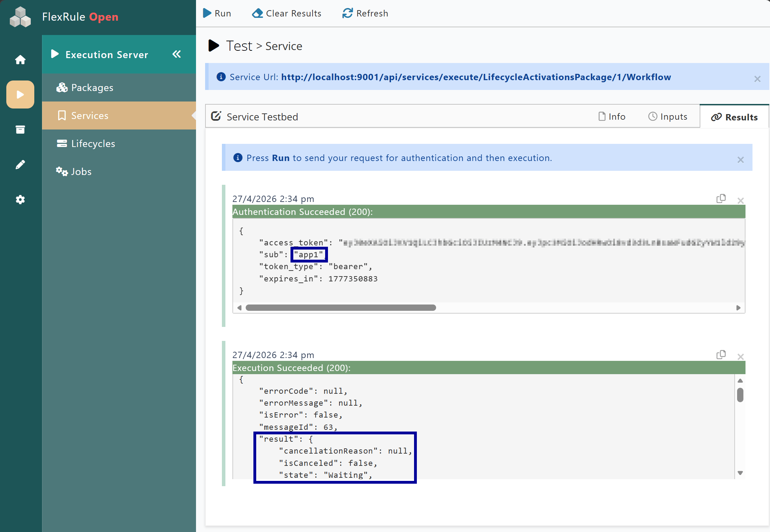This screenshot has width=770, height=532.
Task: Close the Execution Succeeded result
Action: pos(741,357)
